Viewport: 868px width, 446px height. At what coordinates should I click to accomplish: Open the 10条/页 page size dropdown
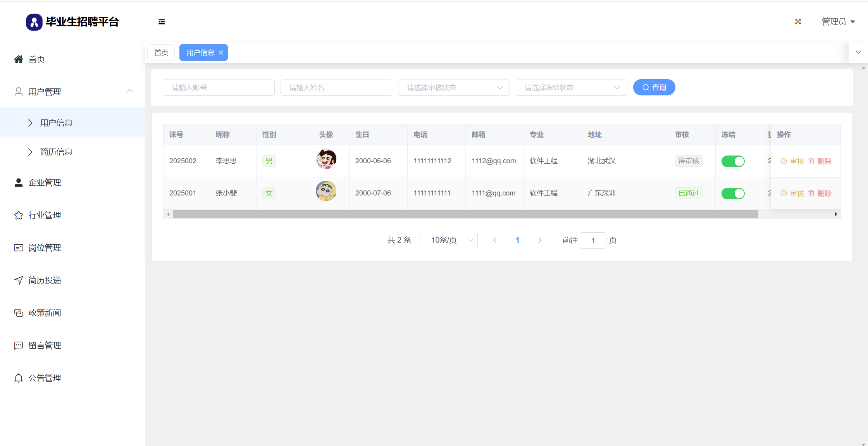pyautogui.click(x=448, y=240)
